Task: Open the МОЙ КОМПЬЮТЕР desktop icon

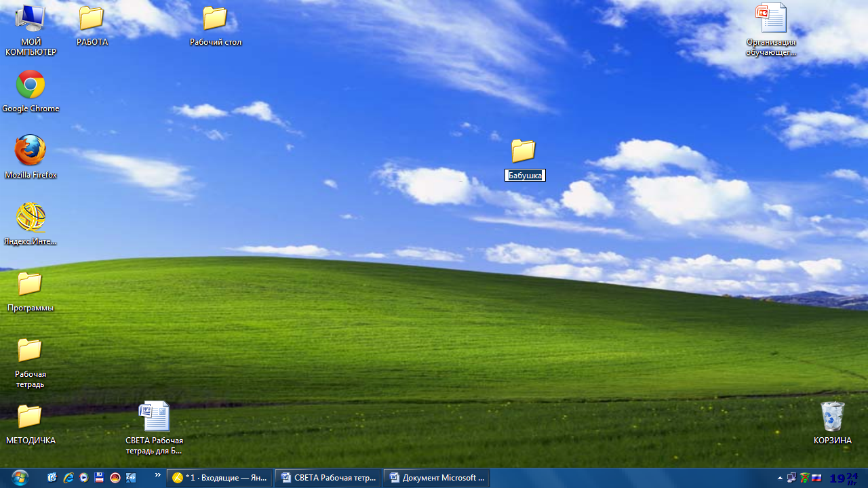Action: click(x=31, y=30)
